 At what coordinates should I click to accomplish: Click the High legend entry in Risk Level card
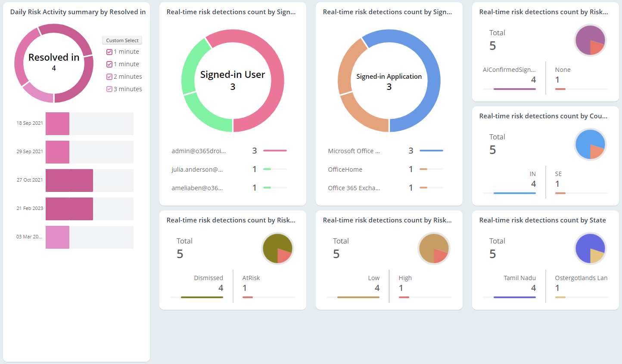pyautogui.click(x=405, y=278)
